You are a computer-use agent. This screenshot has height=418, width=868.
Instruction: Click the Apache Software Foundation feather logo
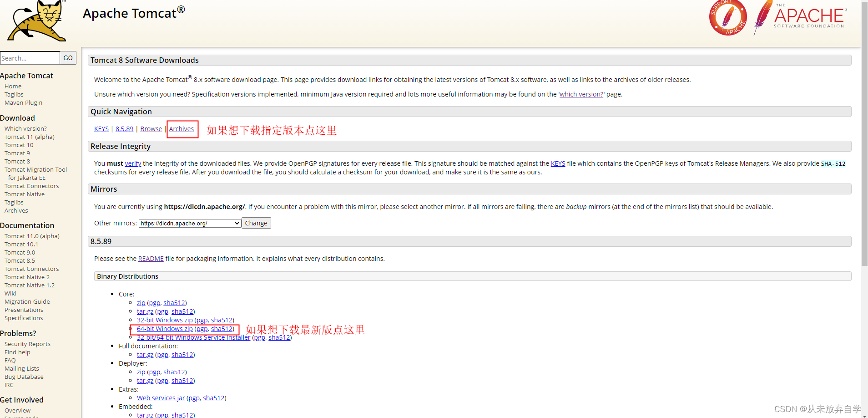click(x=800, y=18)
